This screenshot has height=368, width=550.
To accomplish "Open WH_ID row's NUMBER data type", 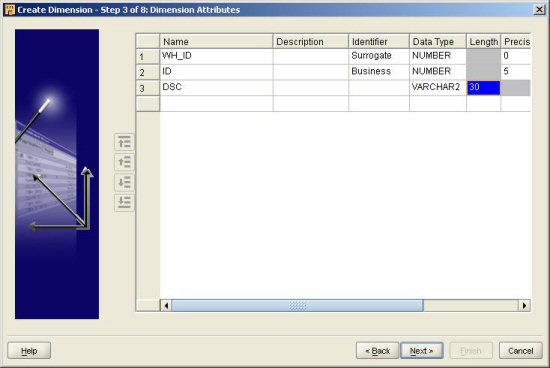I will 438,56.
